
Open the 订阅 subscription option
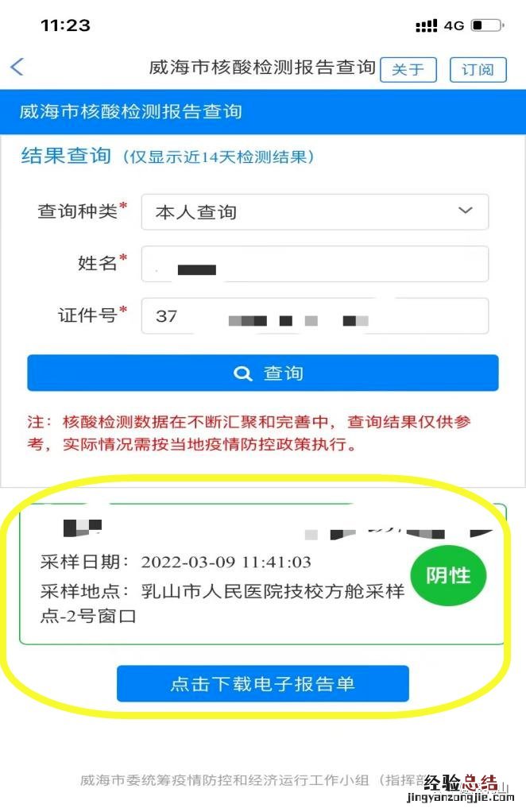coord(478,69)
